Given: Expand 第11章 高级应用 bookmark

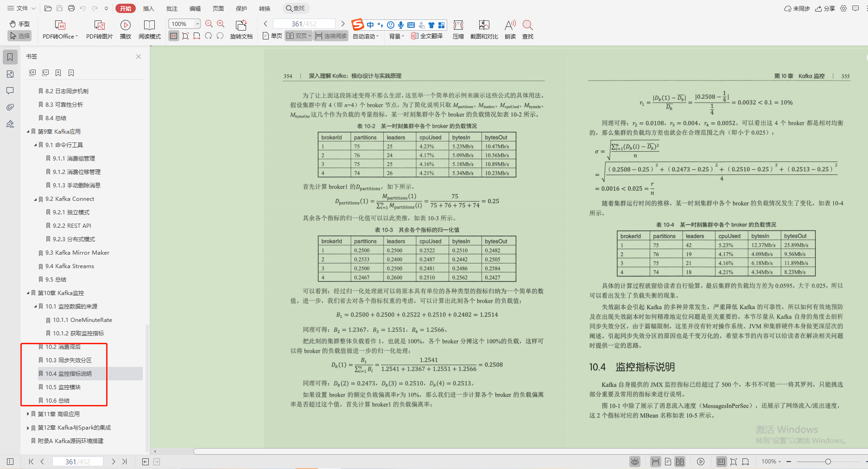Looking at the screenshot, I should [28, 414].
